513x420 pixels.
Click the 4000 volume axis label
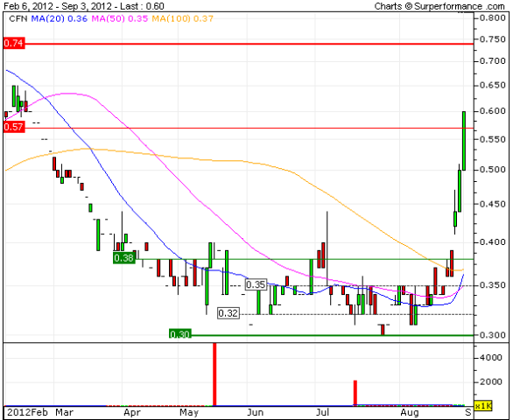(491, 358)
